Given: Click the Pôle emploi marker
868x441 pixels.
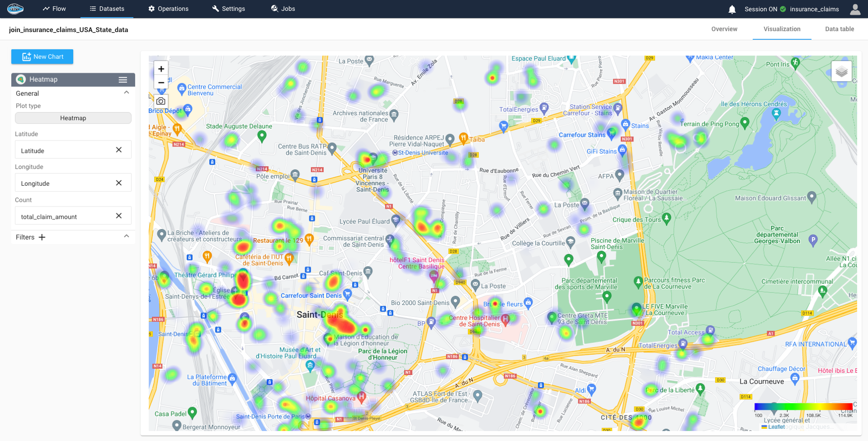Looking at the screenshot, I should click(x=295, y=174).
